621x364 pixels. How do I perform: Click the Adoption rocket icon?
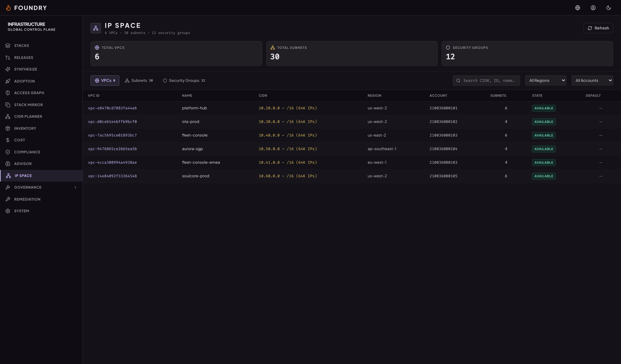pos(8,81)
